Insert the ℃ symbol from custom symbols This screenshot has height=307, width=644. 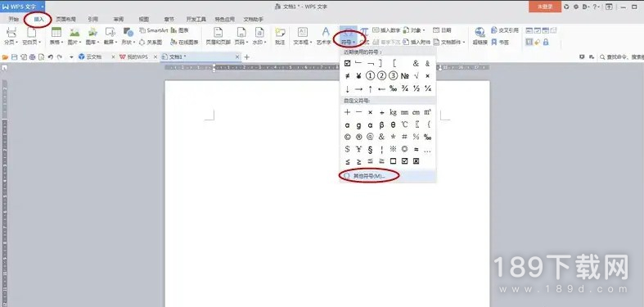404,124
